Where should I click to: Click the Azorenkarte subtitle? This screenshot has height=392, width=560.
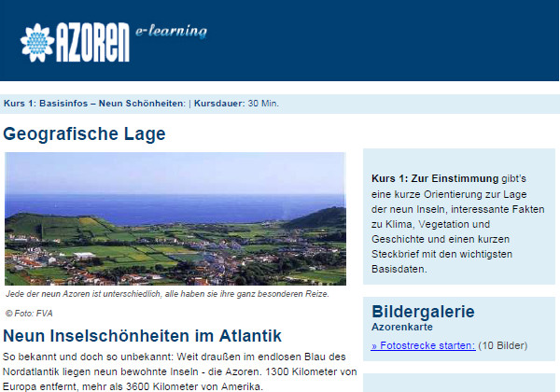click(x=402, y=327)
